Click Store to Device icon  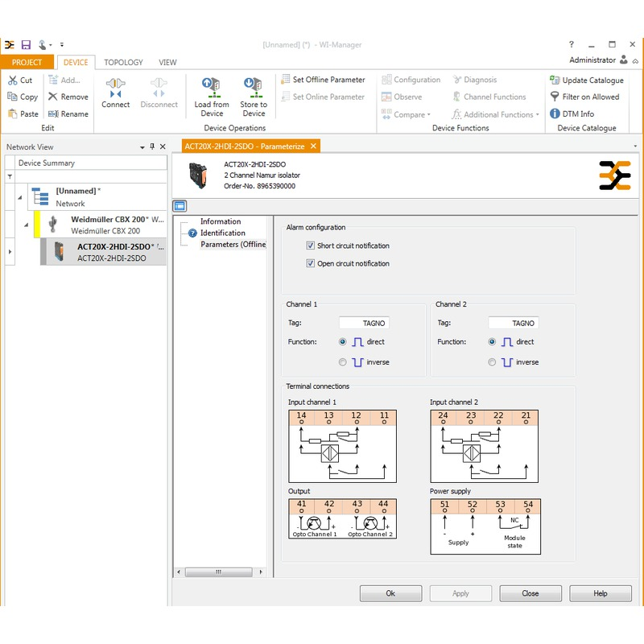(x=253, y=88)
